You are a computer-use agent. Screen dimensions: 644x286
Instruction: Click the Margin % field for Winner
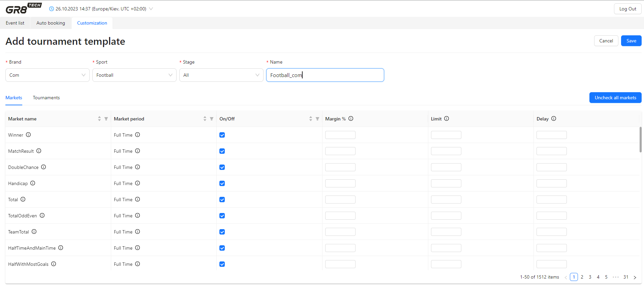pos(340,135)
